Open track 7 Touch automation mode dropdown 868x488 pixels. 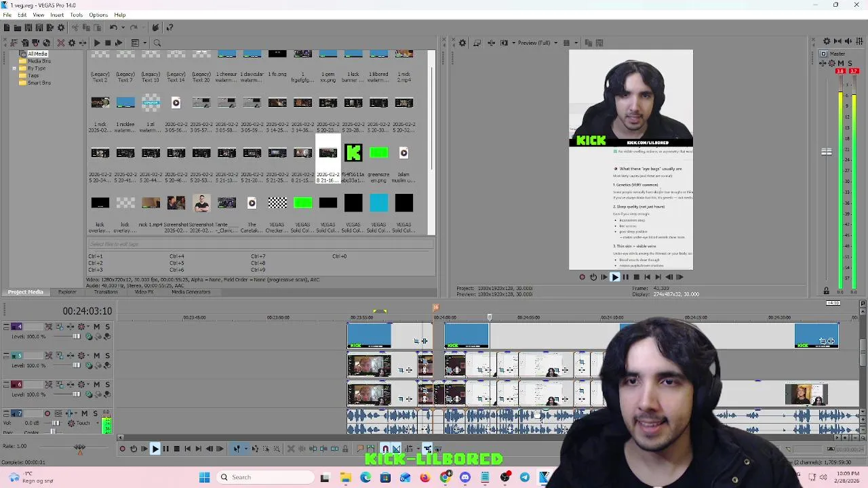98,423
